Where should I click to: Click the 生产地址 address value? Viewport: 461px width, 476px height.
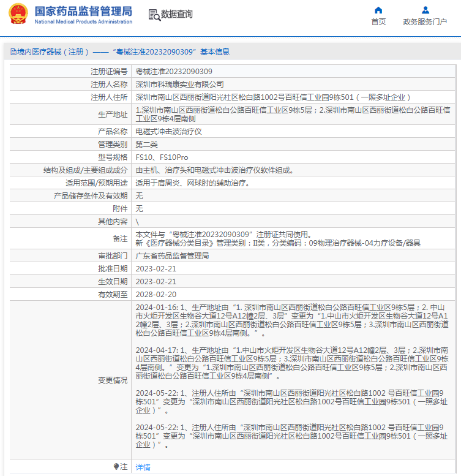(x=293, y=115)
